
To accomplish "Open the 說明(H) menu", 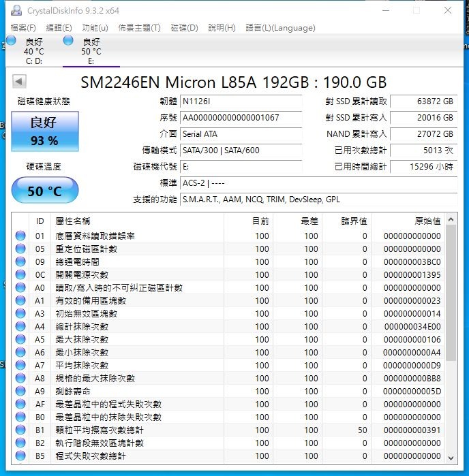I will [x=222, y=28].
